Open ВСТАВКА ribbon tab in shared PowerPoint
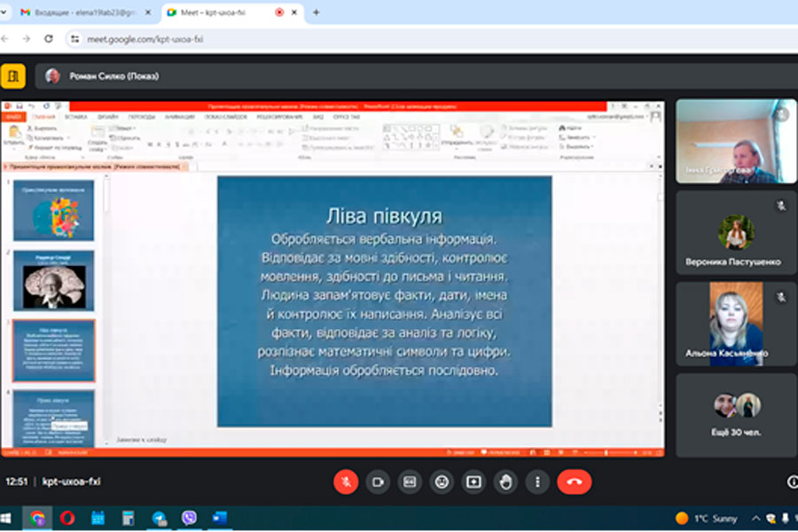 pos(76,117)
